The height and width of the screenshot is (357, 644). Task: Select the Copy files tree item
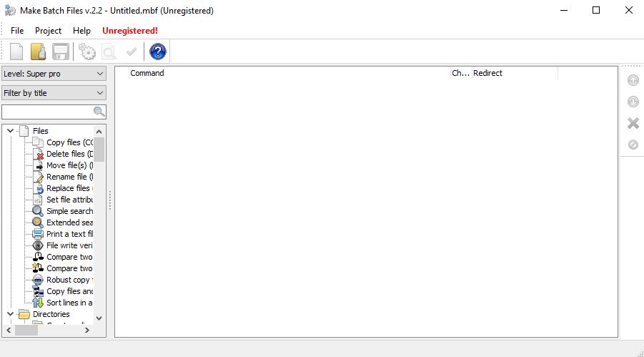(69, 142)
